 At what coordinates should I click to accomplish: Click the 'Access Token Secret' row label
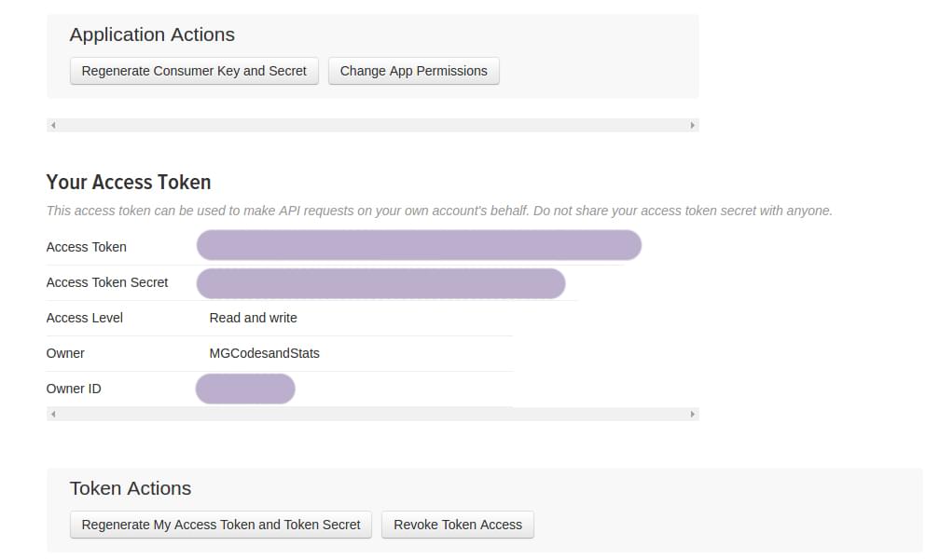click(107, 282)
